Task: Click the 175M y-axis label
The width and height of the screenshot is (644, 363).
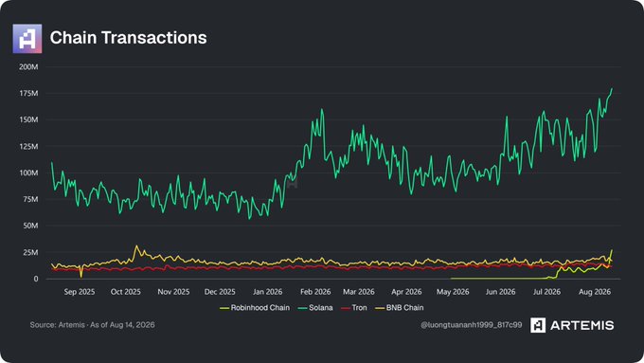Action: 28,93
